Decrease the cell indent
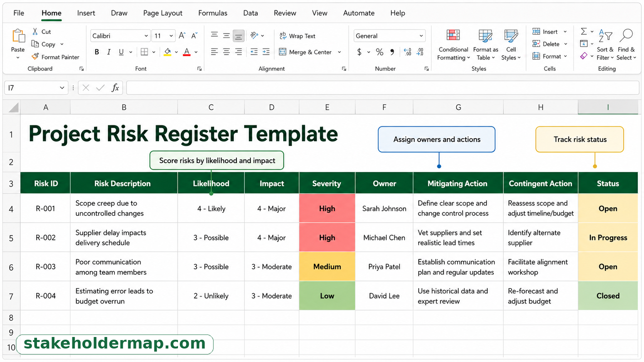Image resolution: width=644 pixels, height=362 pixels. [254, 52]
